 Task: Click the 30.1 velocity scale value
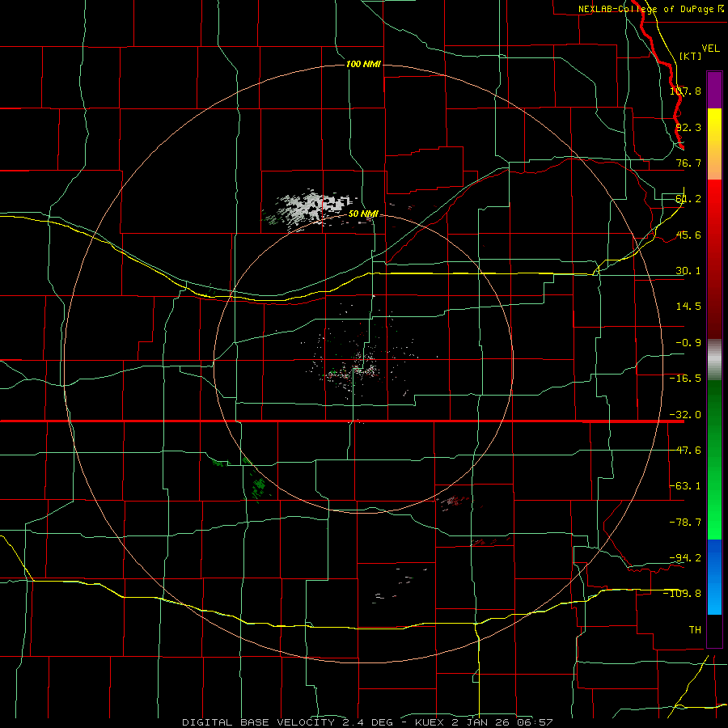pos(688,271)
